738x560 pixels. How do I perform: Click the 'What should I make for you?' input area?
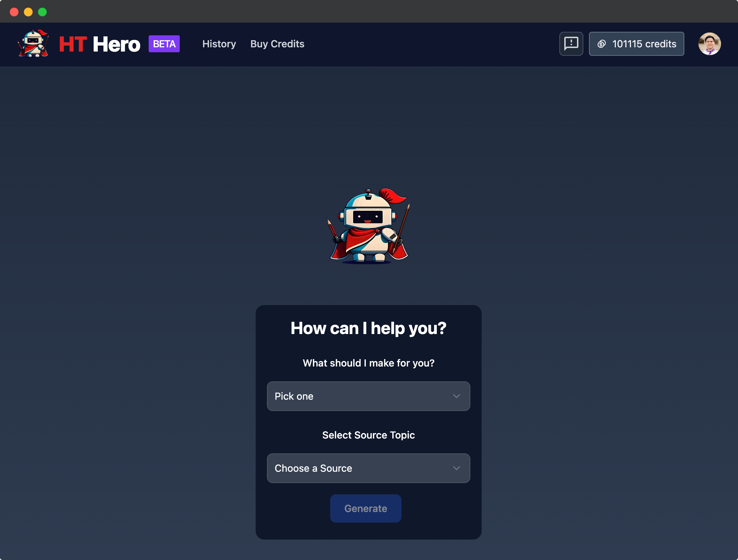[368, 396]
